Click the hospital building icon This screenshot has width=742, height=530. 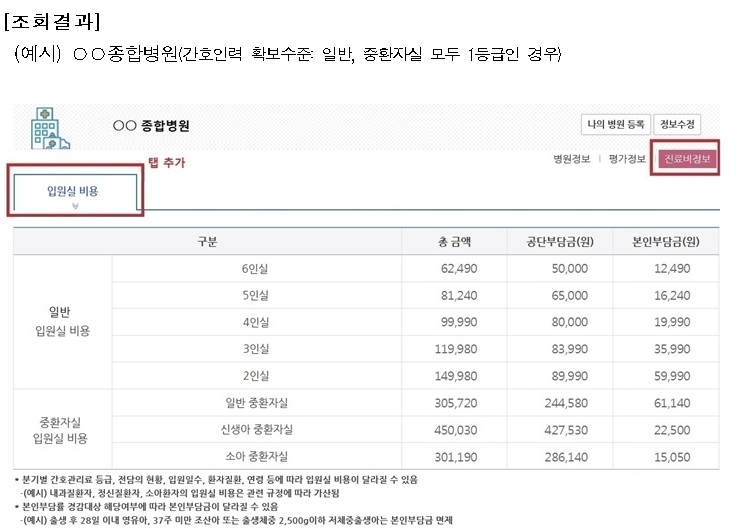coord(48,127)
